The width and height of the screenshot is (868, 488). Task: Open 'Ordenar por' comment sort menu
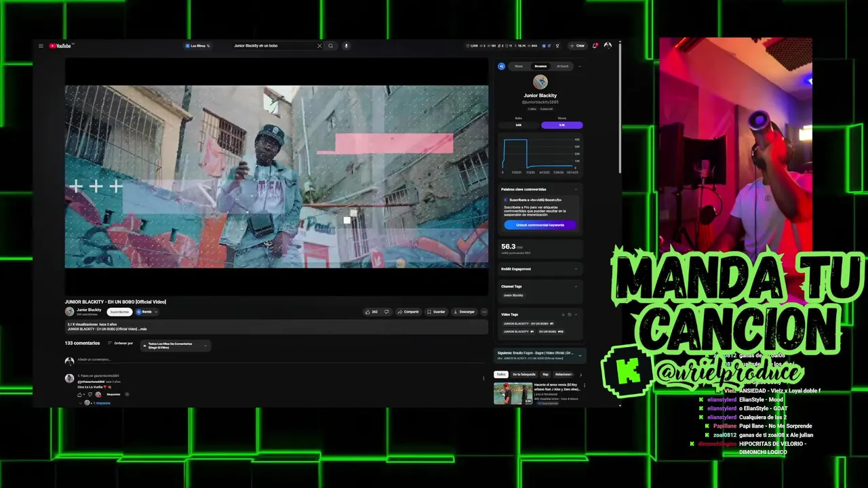[x=121, y=344]
